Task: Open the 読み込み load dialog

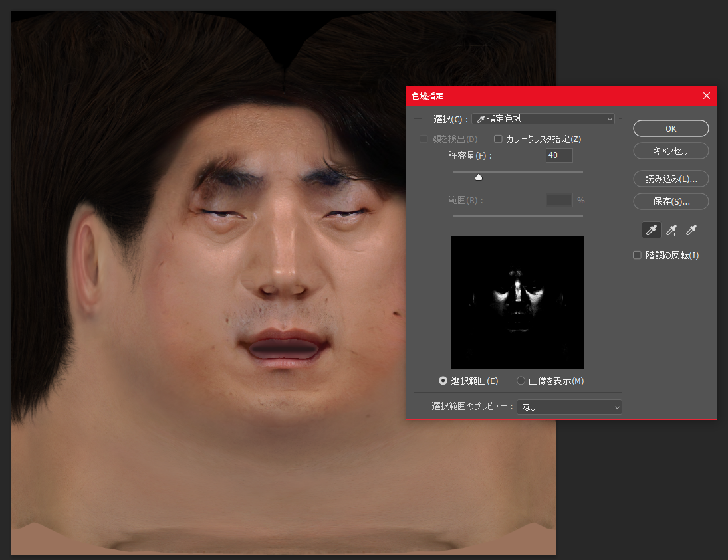Action: coord(671,179)
